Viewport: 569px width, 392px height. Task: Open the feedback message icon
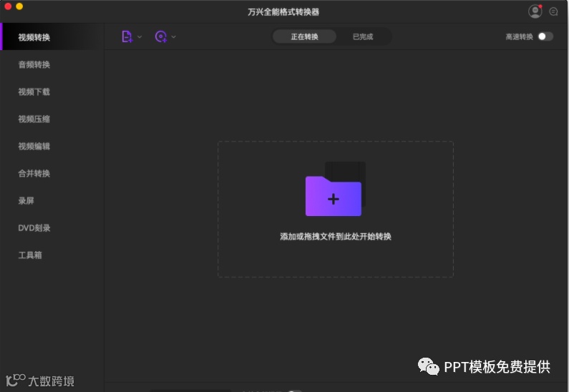pyautogui.click(x=553, y=11)
